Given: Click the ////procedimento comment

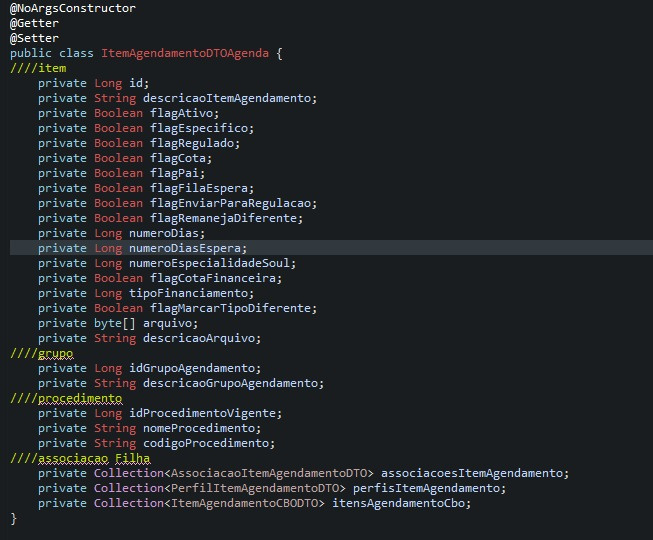Looking at the screenshot, I should 66,398.
